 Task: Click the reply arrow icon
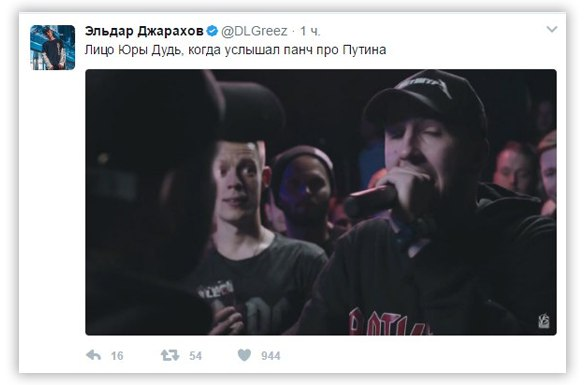[93, 355]
